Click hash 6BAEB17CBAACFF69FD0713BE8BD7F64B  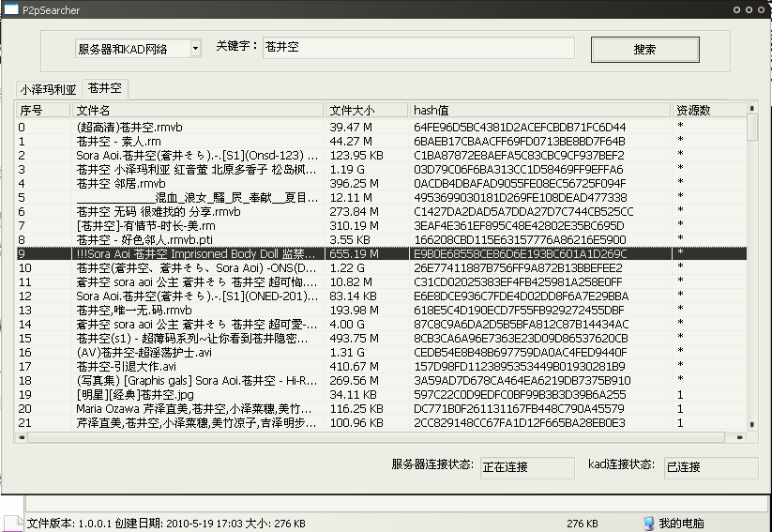[x=520, y=142]
